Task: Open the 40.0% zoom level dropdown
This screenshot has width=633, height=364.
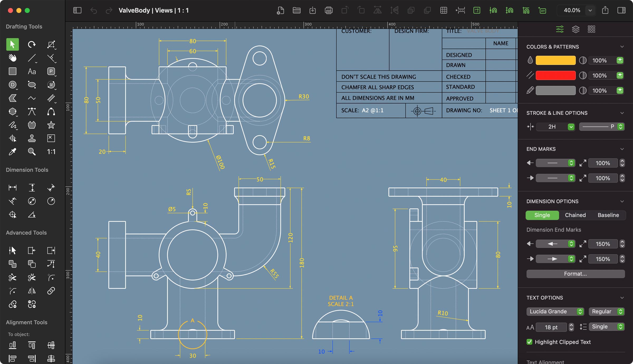Action: (x=590, y=10)
